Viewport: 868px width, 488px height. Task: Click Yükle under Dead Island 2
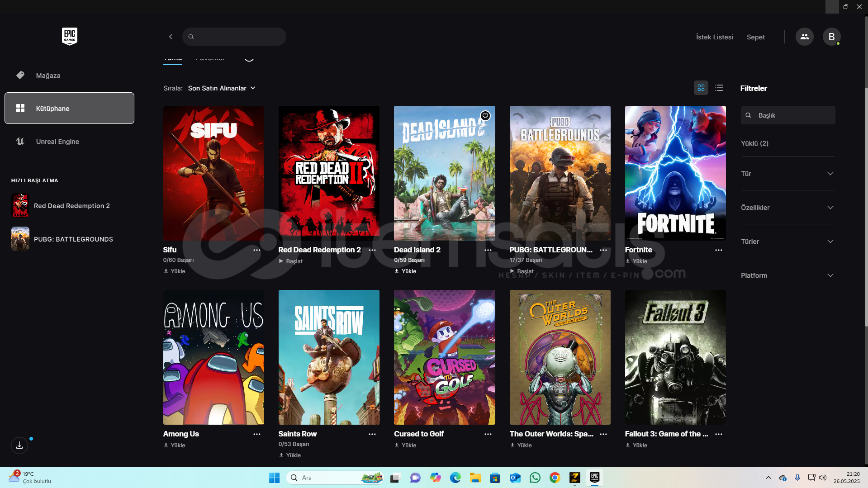(405, 271)
